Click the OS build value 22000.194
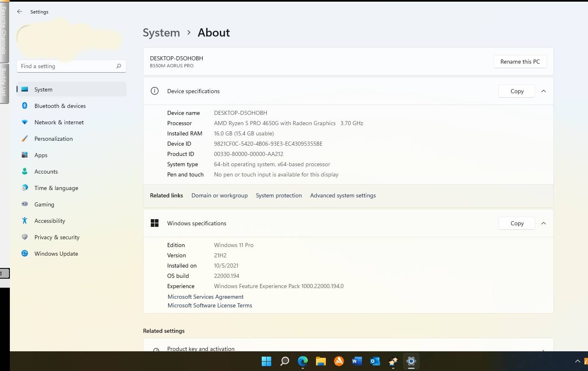The width and height of the screenshot is (588, 371). tap(226, 276)
